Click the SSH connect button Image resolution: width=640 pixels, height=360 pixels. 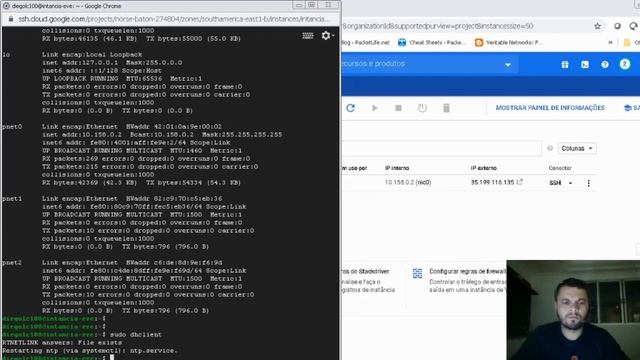pyautogui.click(x=555, y=183)
